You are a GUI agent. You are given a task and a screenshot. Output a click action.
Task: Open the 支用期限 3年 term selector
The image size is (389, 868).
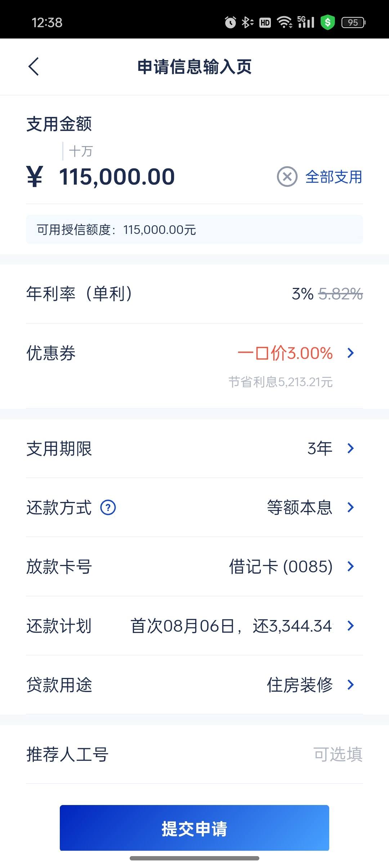[194, 448]
